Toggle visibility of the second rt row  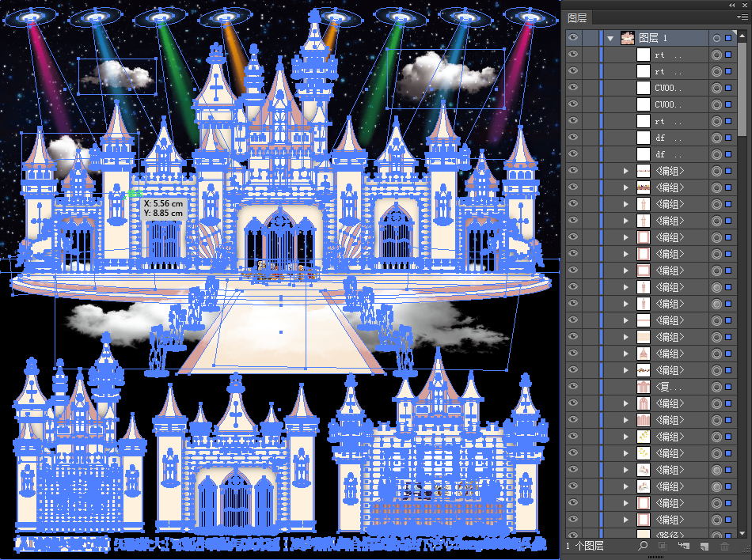pyautogui.click(x=573, y=71)
